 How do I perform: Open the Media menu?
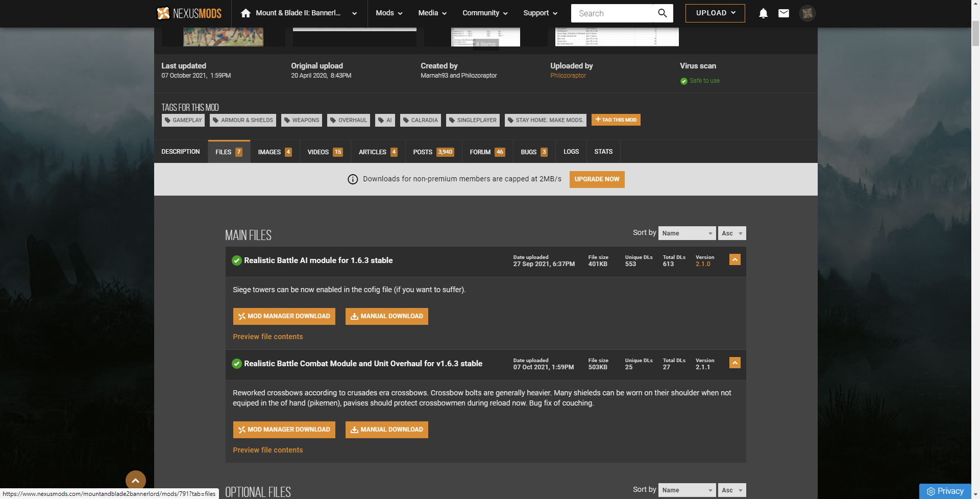pyautogui.click(x=432, y=13)
